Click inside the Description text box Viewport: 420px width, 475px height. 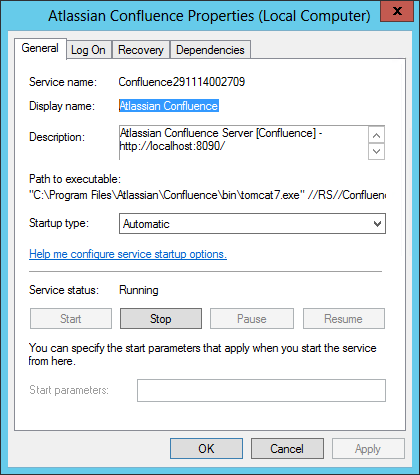(244, 142)
